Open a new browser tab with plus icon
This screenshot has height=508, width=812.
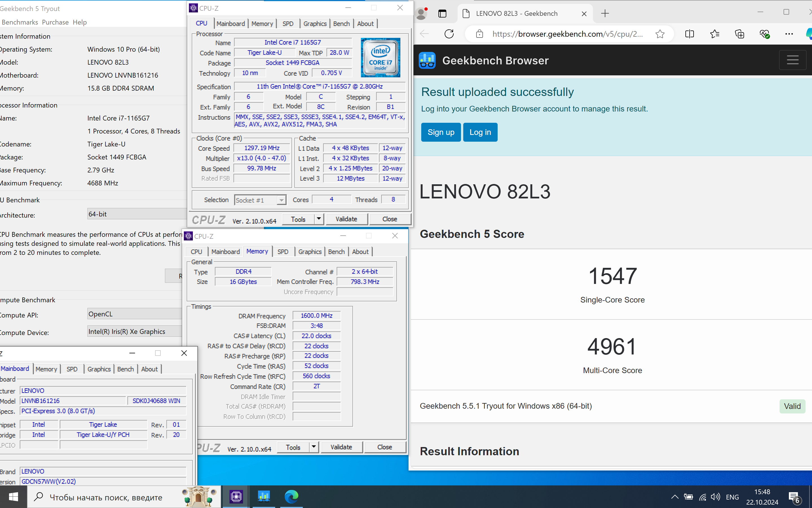605,14
